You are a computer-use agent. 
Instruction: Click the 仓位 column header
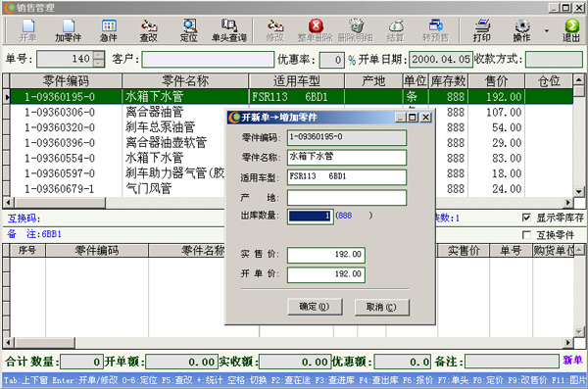[549, 81]
